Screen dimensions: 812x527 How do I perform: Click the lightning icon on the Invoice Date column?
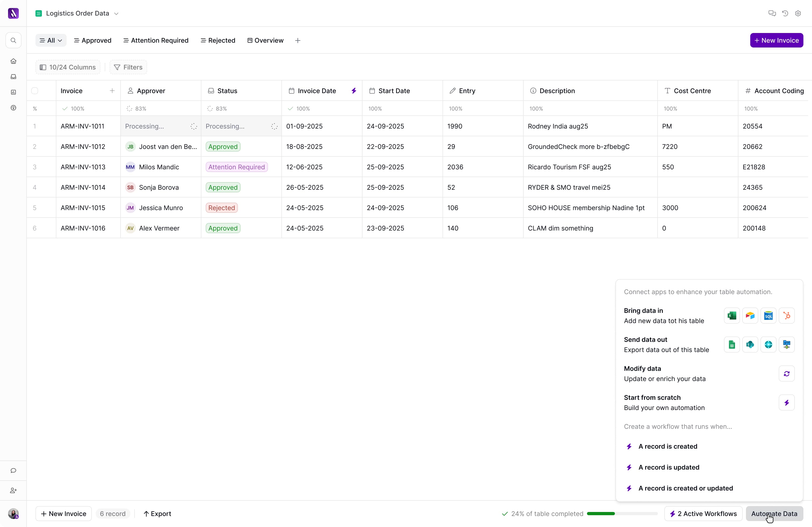coord(354,91)
